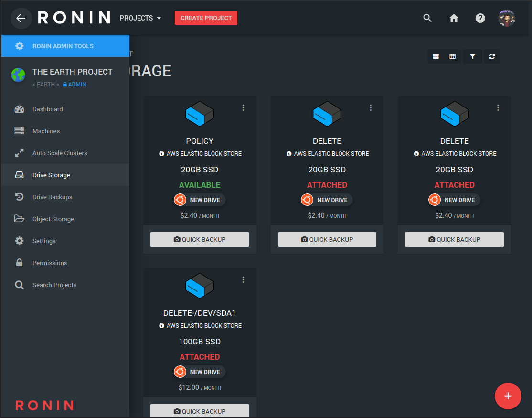This screenshot has width=532, height=418.
Task: Click the CREATE PROJECT button
Action: pos(206,18)
